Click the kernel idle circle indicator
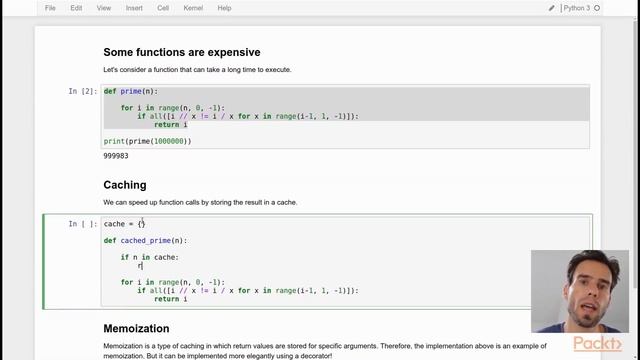This screenshot has width=640, height=360. click(x=597, y=8)
